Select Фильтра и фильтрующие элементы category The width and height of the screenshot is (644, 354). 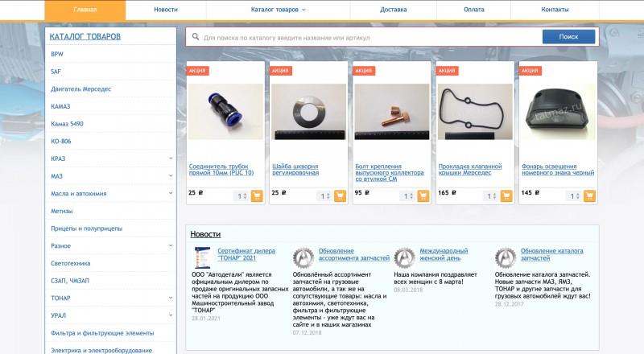click(102, 333)
